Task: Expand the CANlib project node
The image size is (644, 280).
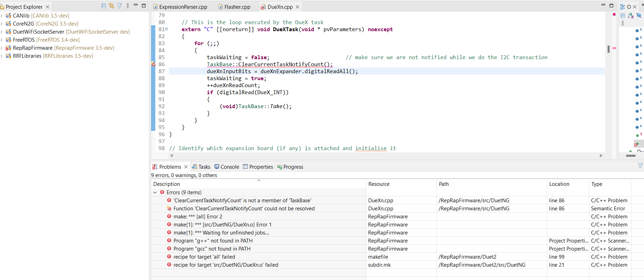Action: tap(2, 16)
